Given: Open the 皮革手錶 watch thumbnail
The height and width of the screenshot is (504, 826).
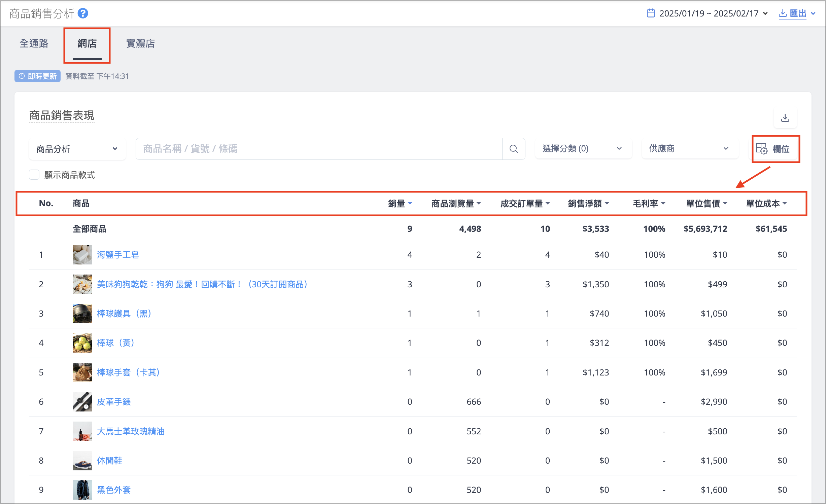Looking at the screenshot, I should click(x=82, y=402).
